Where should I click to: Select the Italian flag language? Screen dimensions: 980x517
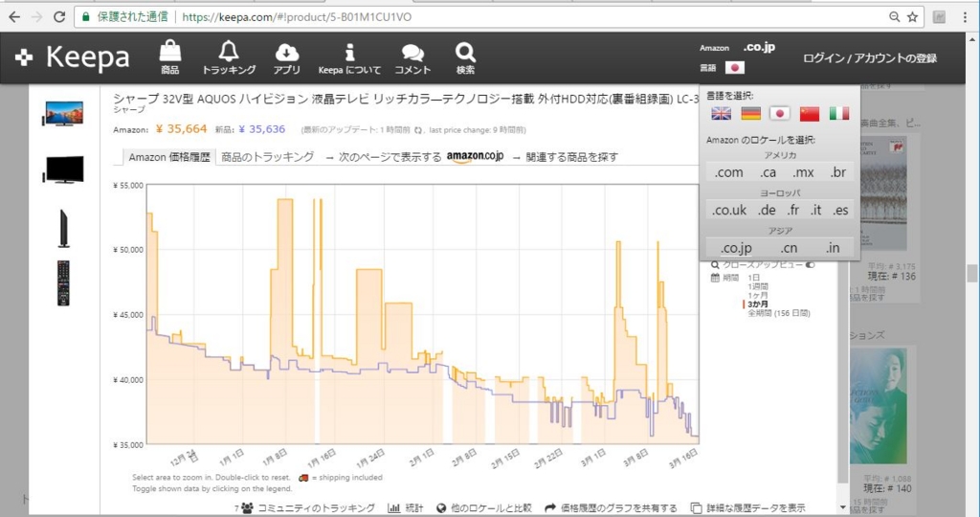tap(838, 113)
